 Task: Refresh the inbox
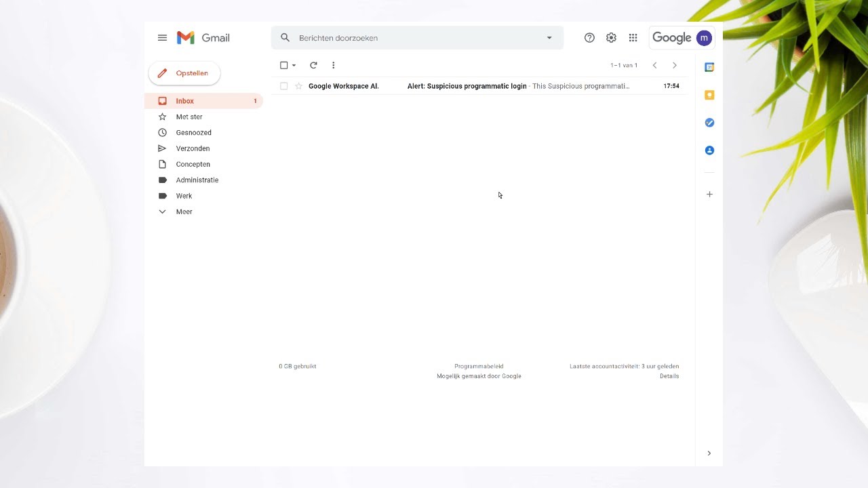313,65
